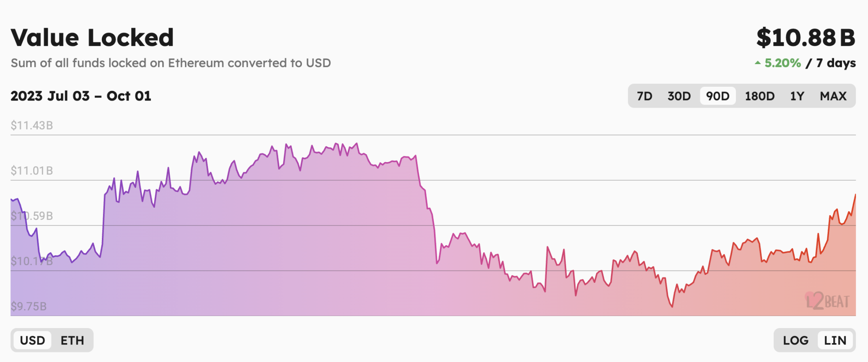This screenshot has height=362, width=868.
Task: Click the green upward triangle icon
Action: tap(757, 63)
